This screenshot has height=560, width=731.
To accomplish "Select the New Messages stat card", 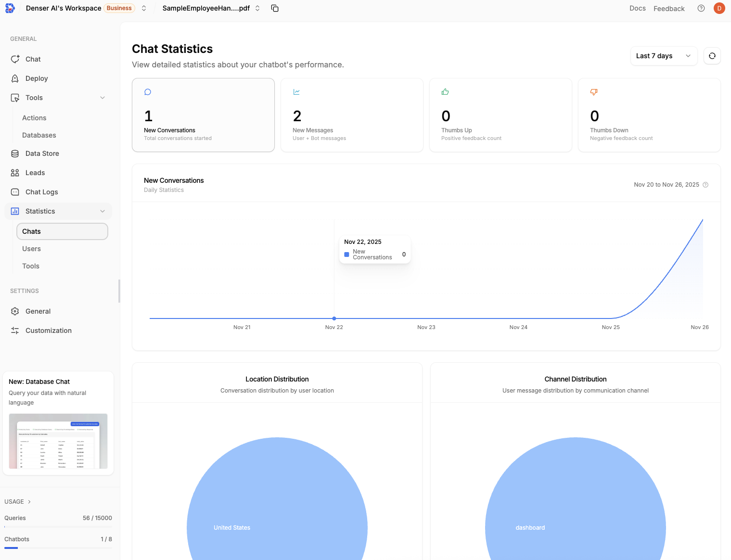I will click(352, 115).
